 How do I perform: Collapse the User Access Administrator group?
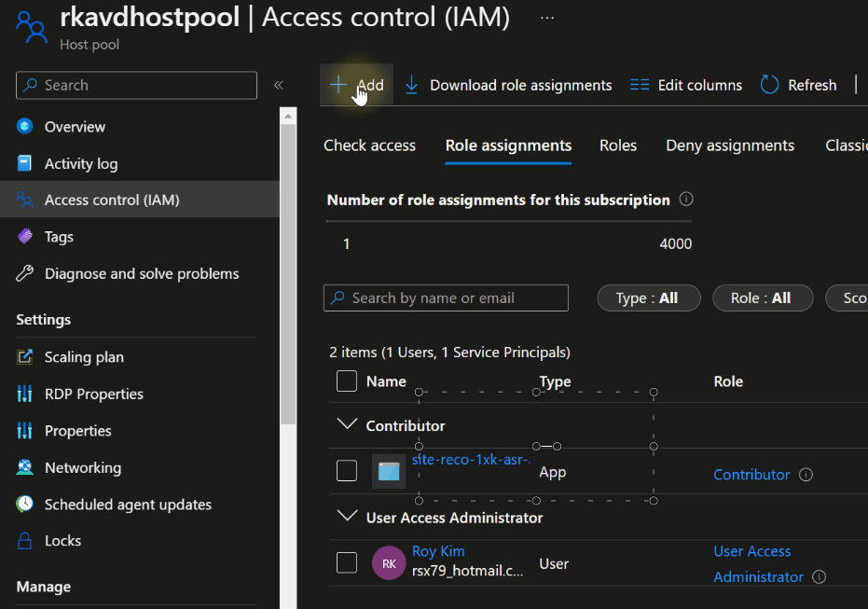[347, 517]
